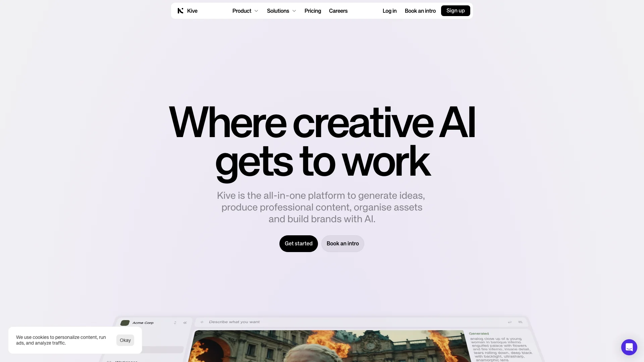Click the Sign up button in navbar

455,11
